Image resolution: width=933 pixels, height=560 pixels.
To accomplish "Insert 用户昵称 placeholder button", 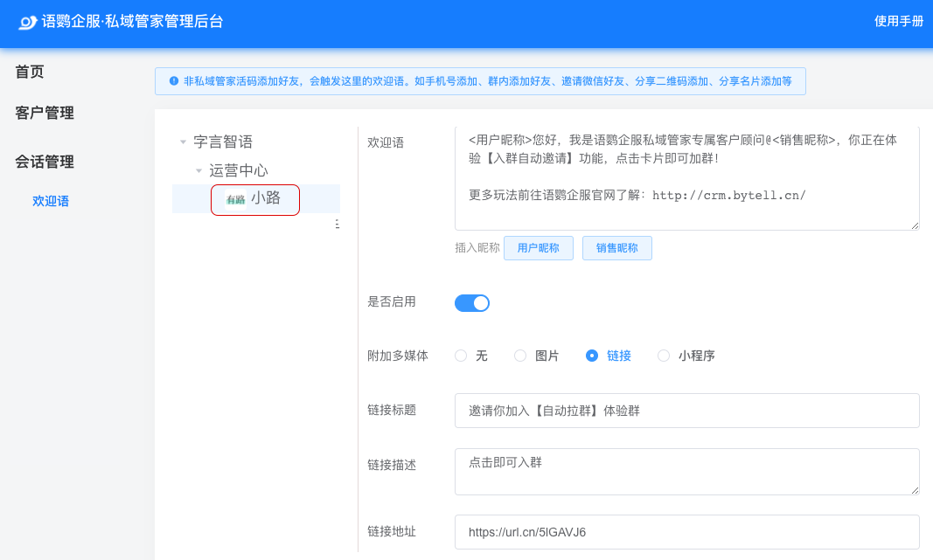I will coord(538,248).
